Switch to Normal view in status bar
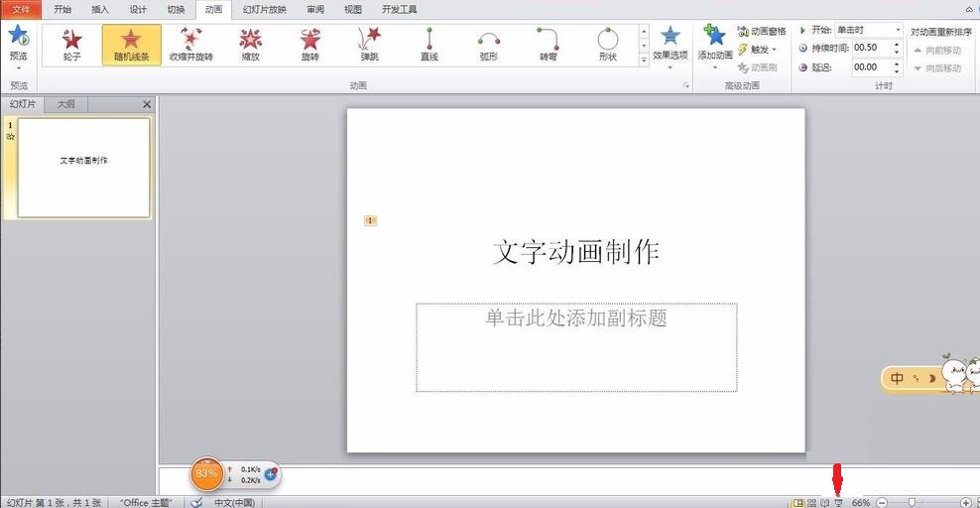This screenshot has width=980, height=508. pos(798,502)
